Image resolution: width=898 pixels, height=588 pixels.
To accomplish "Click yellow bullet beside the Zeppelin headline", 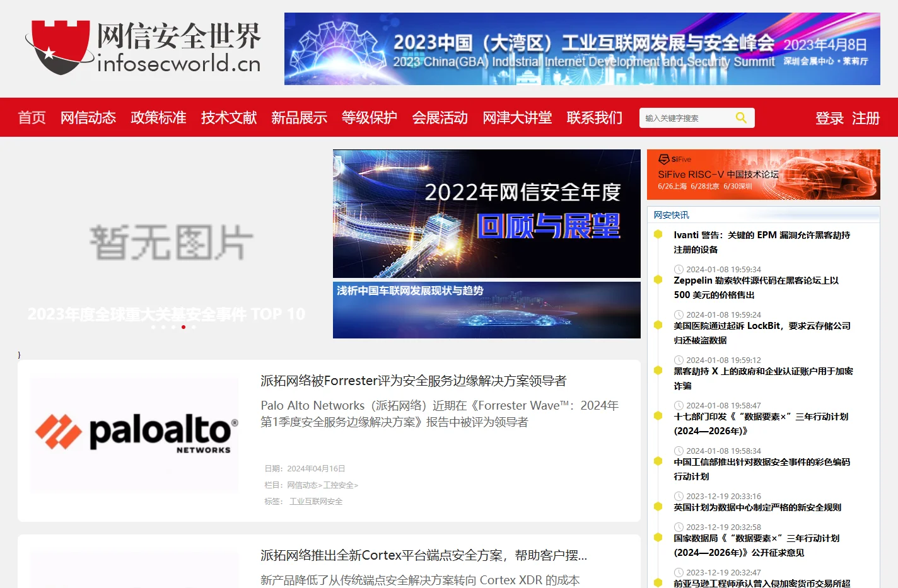I will click(658, 280).
